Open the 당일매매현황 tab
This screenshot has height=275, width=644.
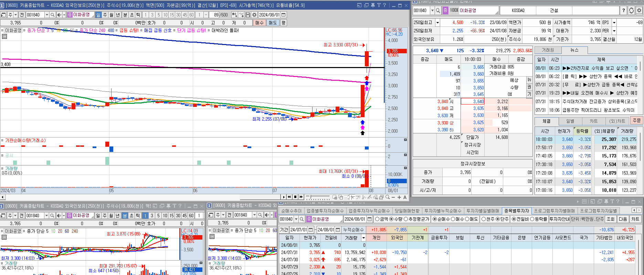407,211
